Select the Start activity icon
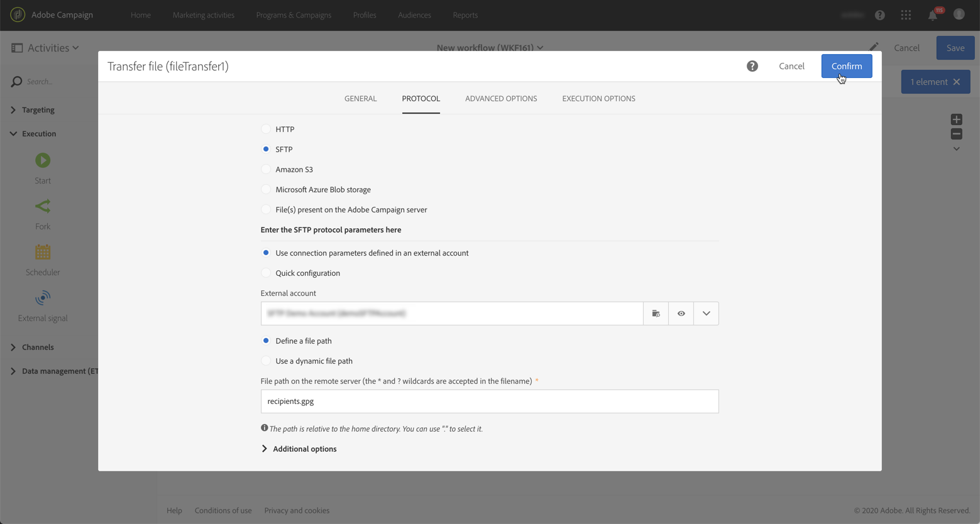The width and height of the screenshot is (980, 524). pos(43,161)
